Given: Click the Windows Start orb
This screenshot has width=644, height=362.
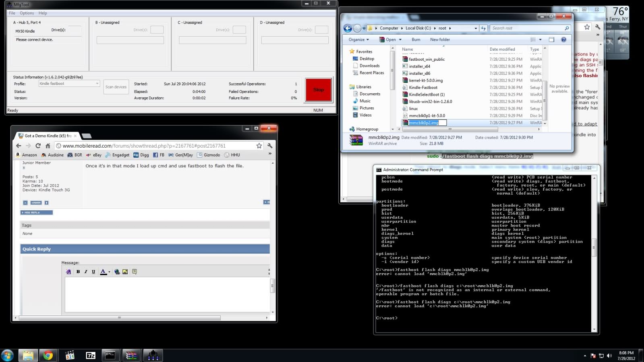Looking at the screenshot, I should click(x=7, y=355).
